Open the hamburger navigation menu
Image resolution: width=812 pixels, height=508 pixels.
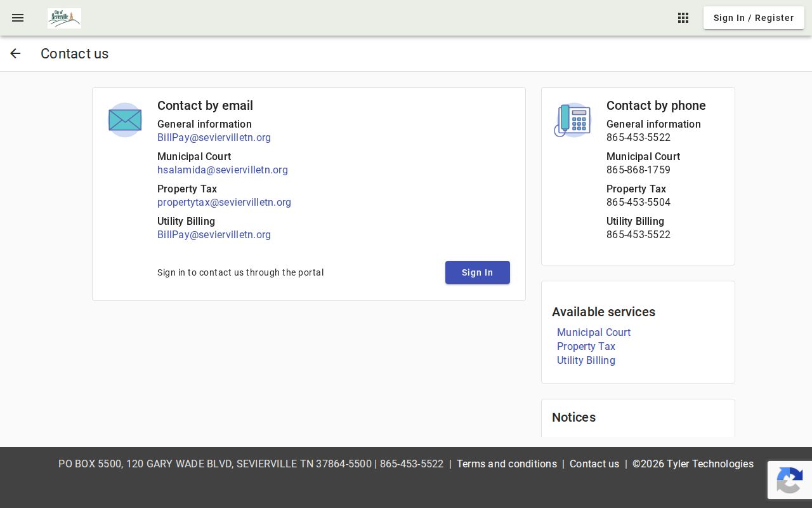[x=18, y=18]
